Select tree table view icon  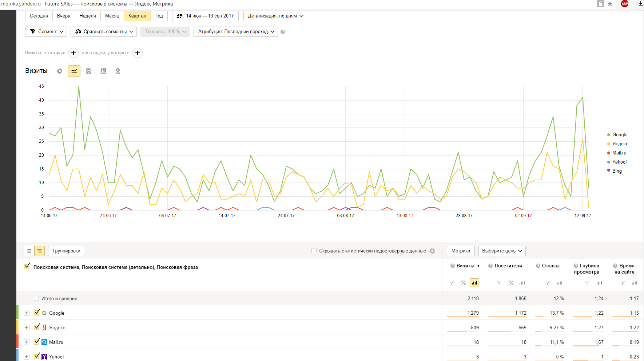[39, 251]
